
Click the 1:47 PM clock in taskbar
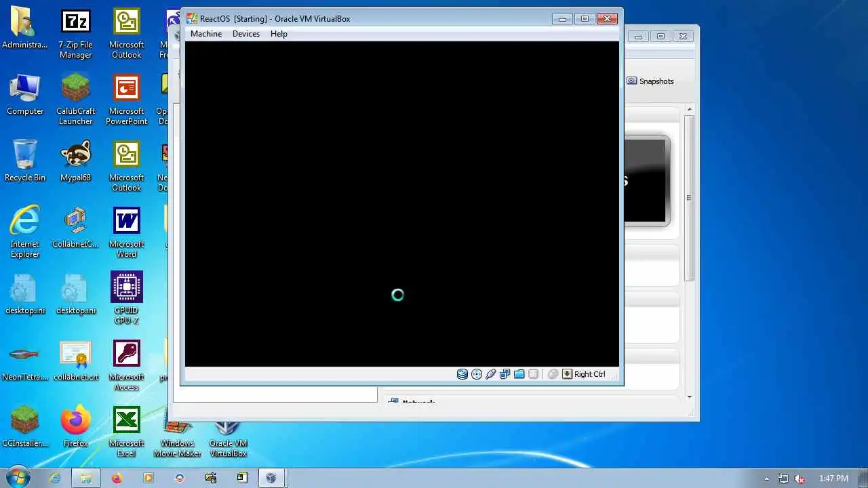[833, 479]
